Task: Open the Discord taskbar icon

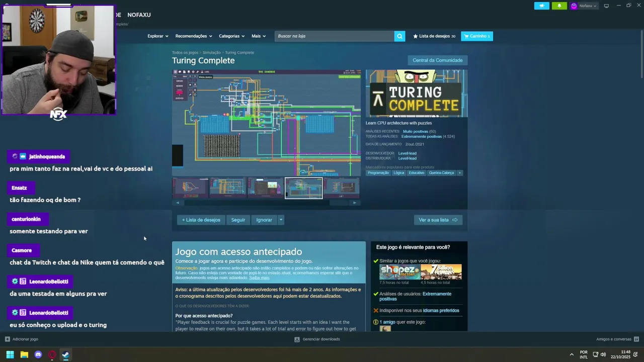Action: point(38,354)
